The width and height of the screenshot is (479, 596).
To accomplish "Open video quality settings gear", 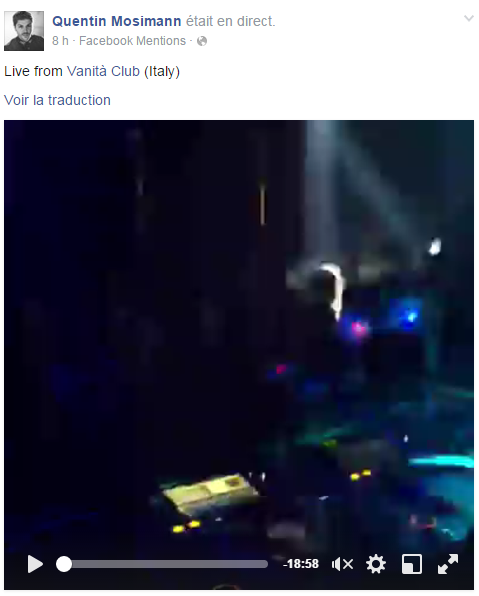I will 376,564.
